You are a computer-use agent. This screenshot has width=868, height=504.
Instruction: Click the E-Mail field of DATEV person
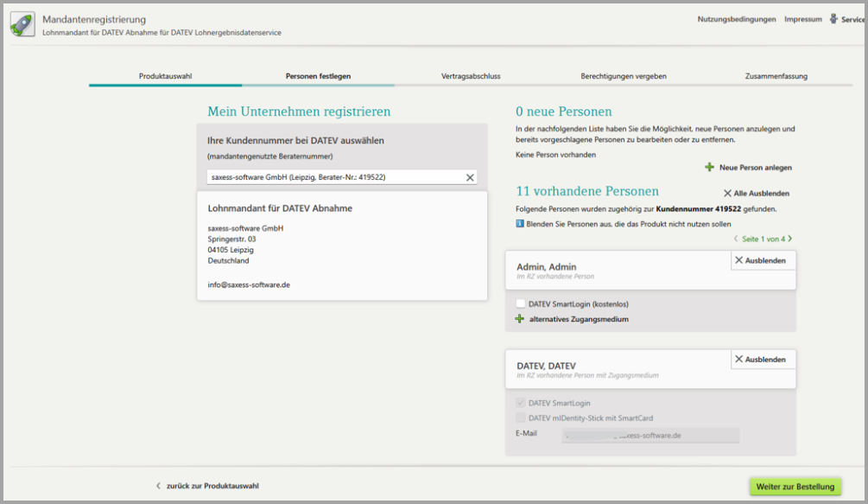pyautogui.click(x=650, y=436)
